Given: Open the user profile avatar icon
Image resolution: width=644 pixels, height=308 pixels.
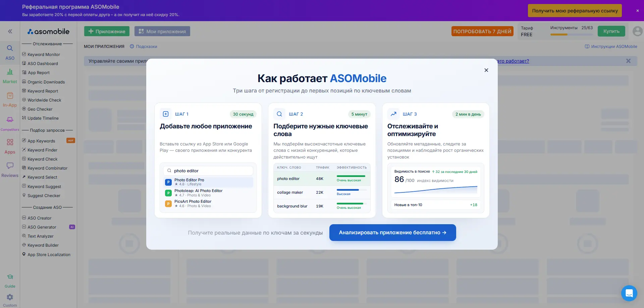Looking at the screenshot, I should [x=637, y=31].
